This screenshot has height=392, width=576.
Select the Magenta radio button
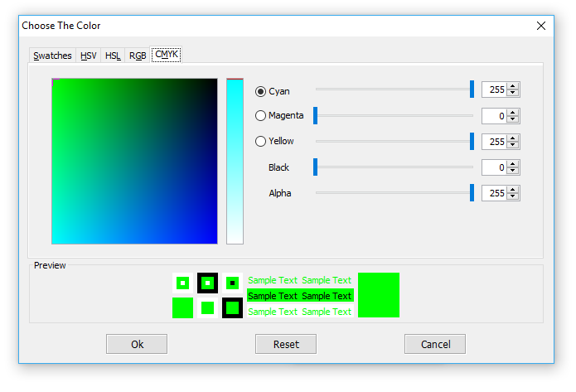[x=260, y=116]
